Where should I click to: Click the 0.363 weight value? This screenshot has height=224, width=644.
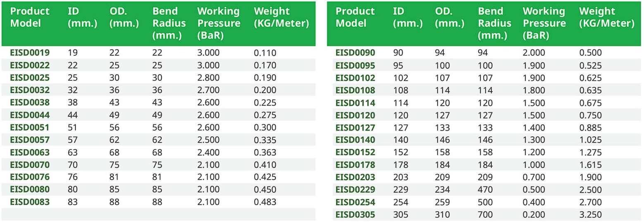pos(265,153)
